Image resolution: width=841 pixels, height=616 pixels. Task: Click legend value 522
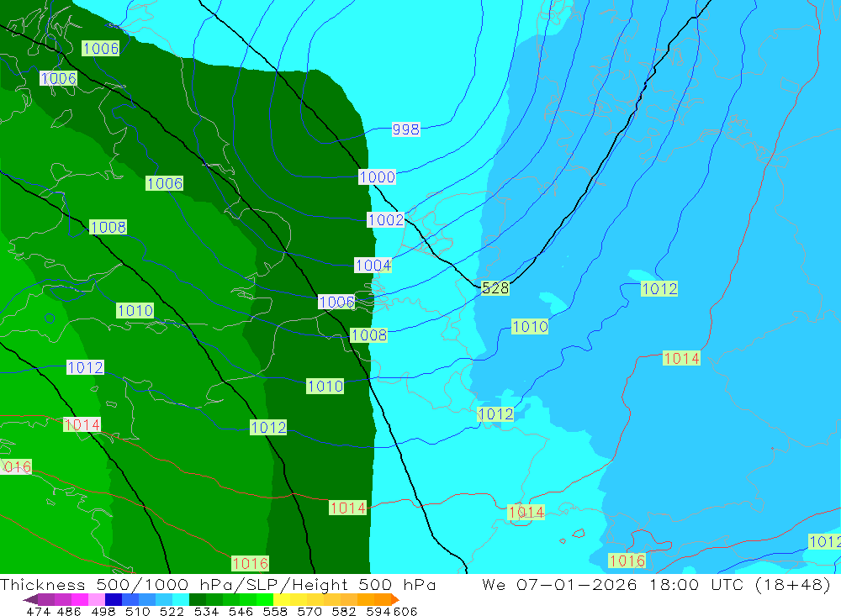[172, 612]
